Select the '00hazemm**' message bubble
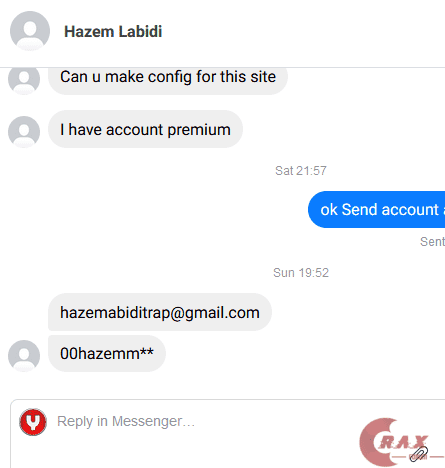Image resolution: width=445 pixels, height=468 pixels. point(107,353)
